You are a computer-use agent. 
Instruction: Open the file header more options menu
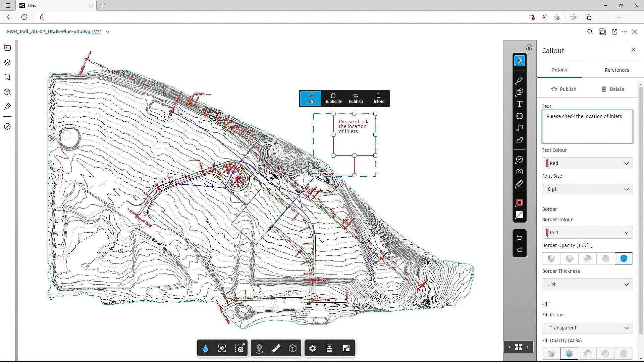[x=624, y=32]
